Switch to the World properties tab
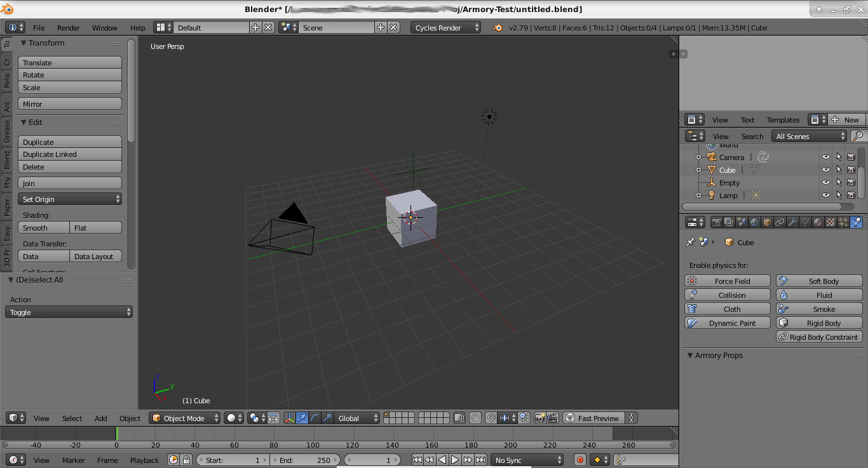Screen dimensions: 868x468 point(754,222)
